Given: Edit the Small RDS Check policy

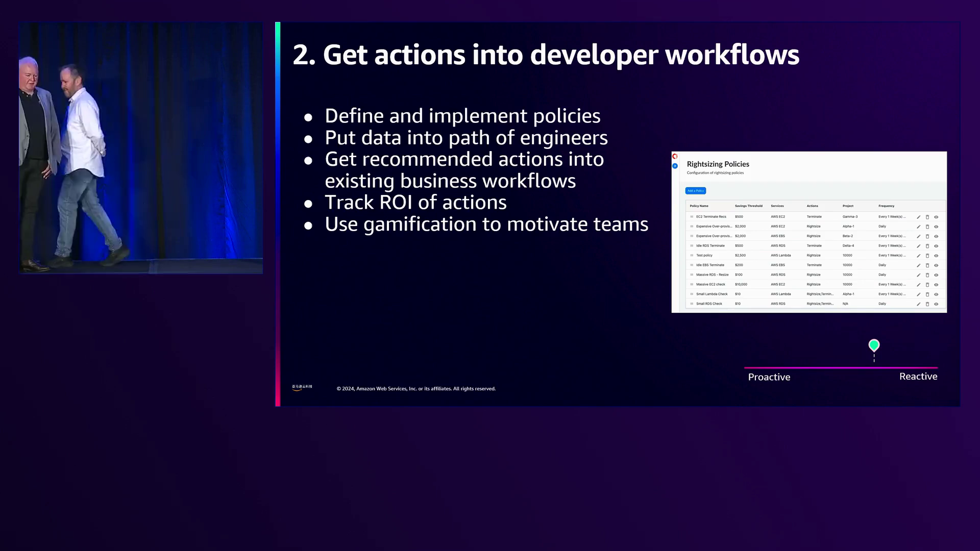Looking at the screenshot, I should pos(918,304).
